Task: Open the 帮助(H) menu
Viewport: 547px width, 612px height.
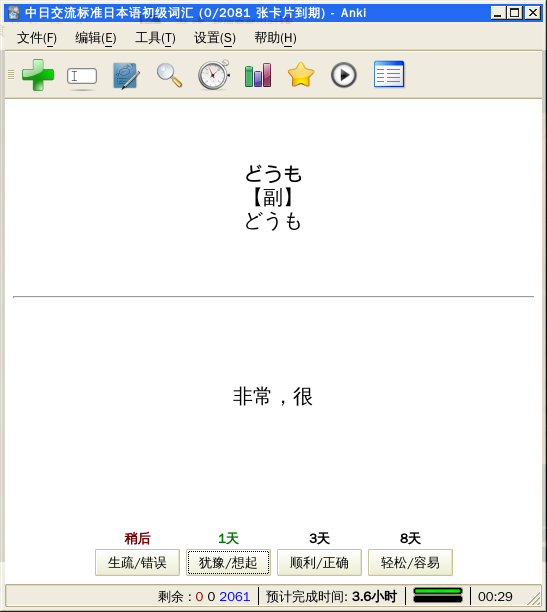Action: tap(275, 38)
